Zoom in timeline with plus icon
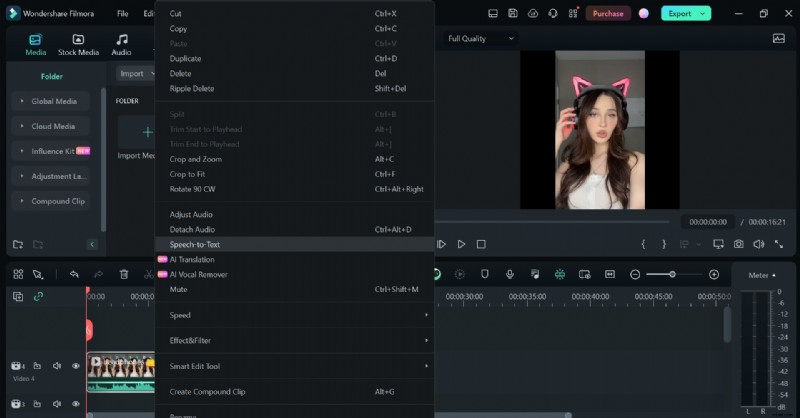The image size is (800, 418). [x=714, y=275]
